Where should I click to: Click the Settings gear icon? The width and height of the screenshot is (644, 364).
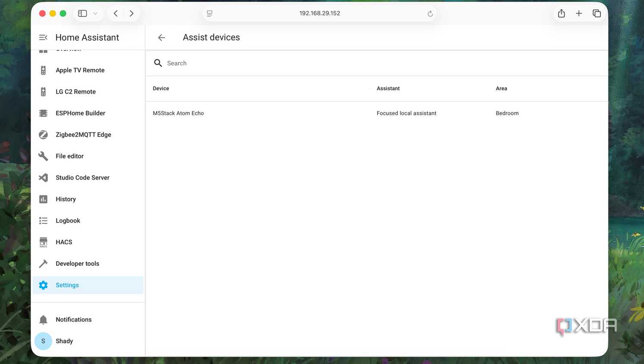tap(43, 285)
